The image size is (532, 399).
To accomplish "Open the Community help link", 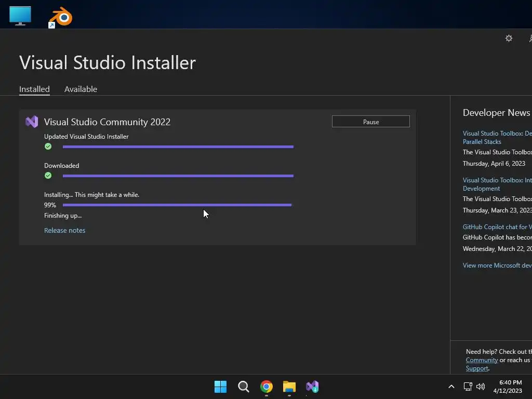I will 482,360.
